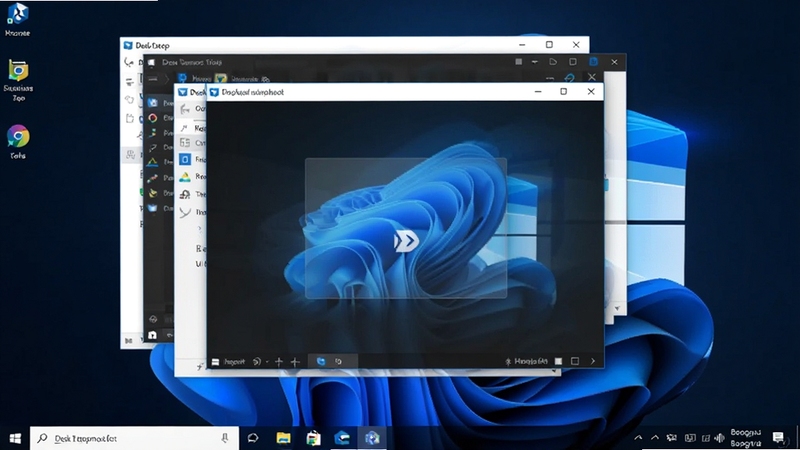This screenshot has width=800, height=450.
Task: Click the checkmark-shaped icon in the white window sidebar
Action: pyautogui.click(x=185, y=212)
